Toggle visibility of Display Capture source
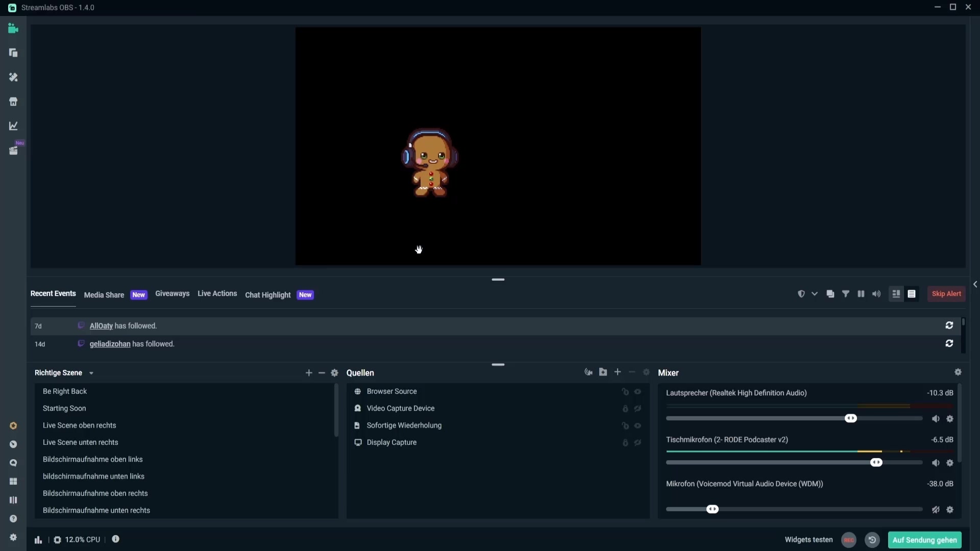The width and height of the screenshot is (980, 551). tap(638, 443)
